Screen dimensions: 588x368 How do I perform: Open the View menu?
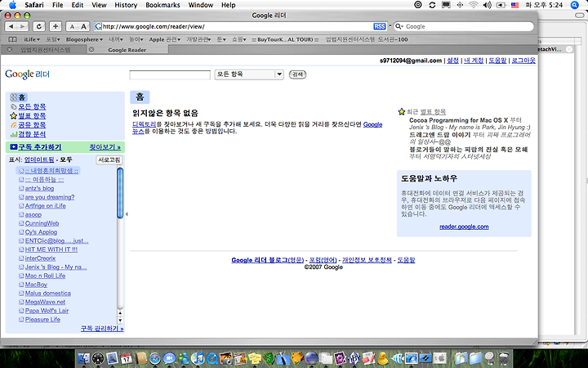pos(99,5)
